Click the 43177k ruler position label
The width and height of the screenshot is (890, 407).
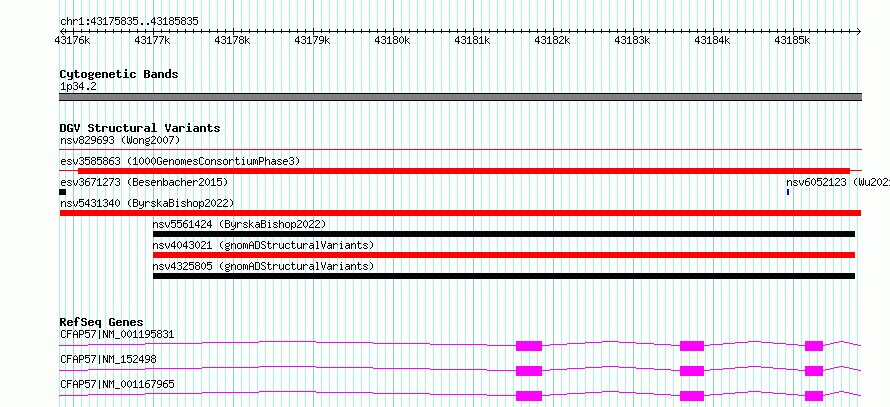click(152, 40)
